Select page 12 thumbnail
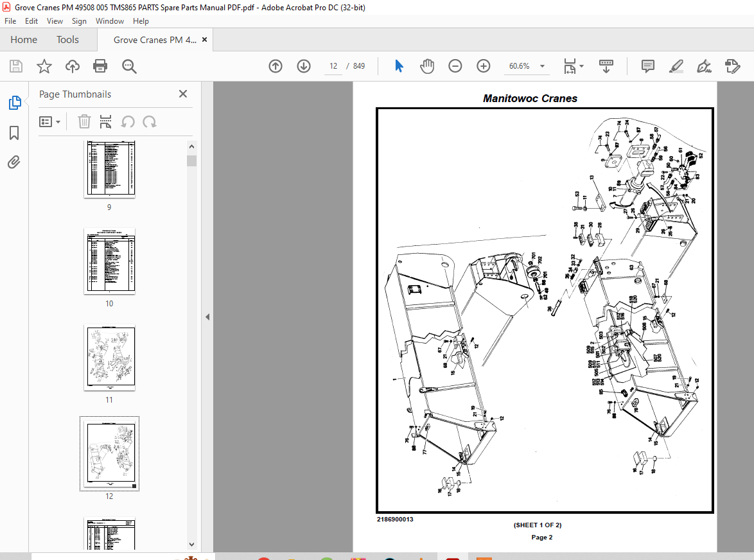 [x=110, y=454]
